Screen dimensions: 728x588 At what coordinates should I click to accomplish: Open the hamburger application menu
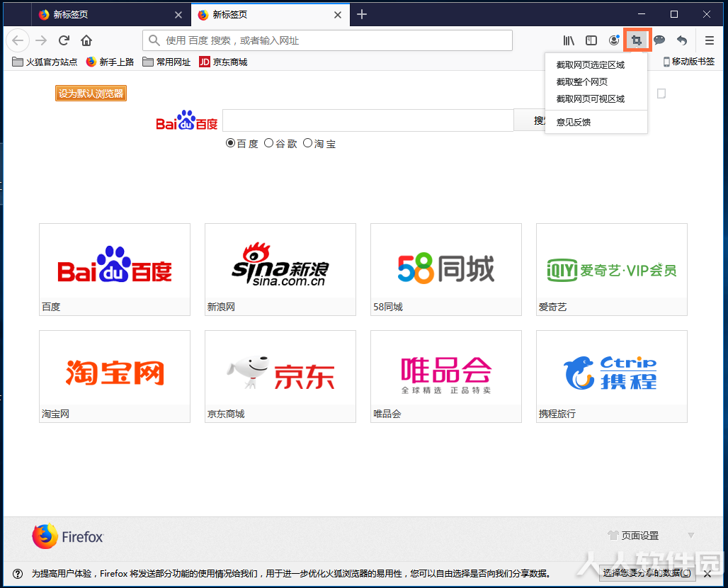pyautogui.click(x=709, y=40)
